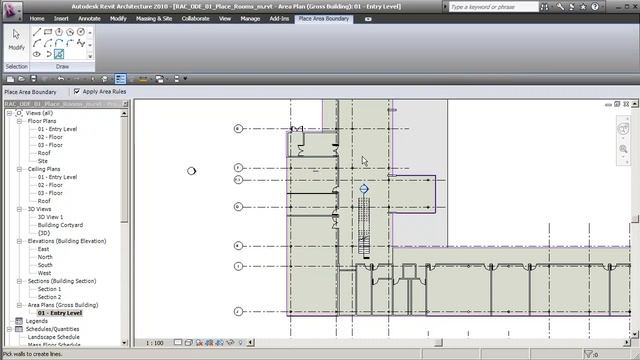This screenshot has height=360, width=640.
Task: Choose the Circle draw tool
Action: pyautogui.click(x=81, y=31)
